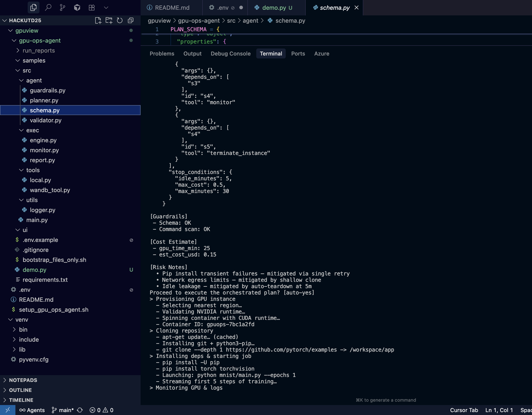Viewport: 532px width, 415px height.
Task: Open the Search view icon
Action: 48,7
